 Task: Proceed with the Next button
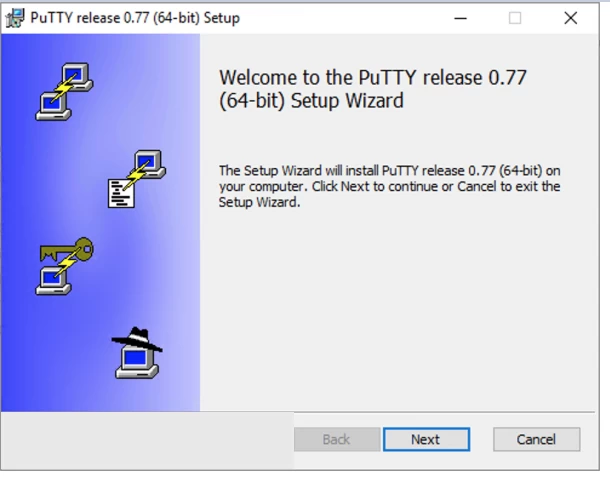coord(426,439)
